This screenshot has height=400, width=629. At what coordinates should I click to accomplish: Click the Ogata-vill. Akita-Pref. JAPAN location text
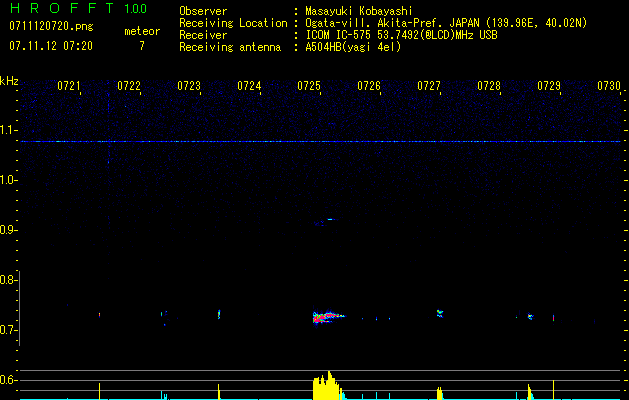446,23
